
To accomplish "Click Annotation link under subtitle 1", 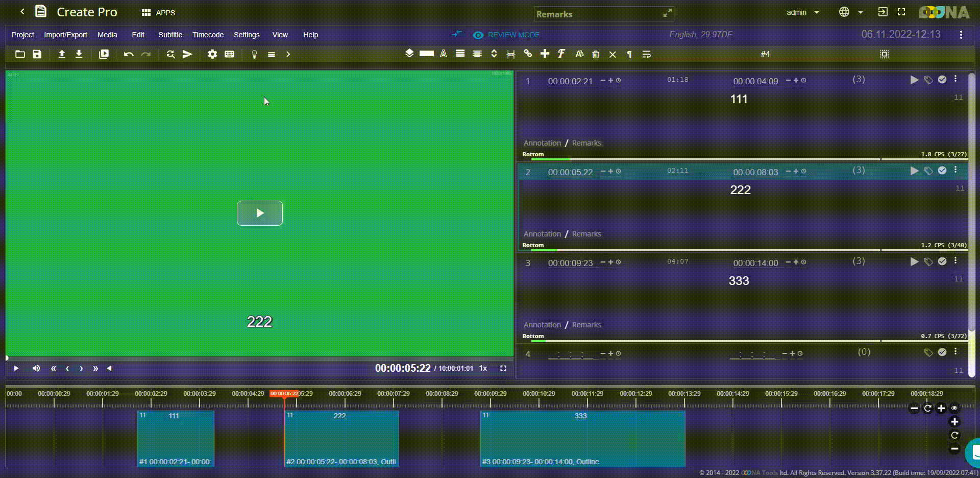I will tap(542, 143).
